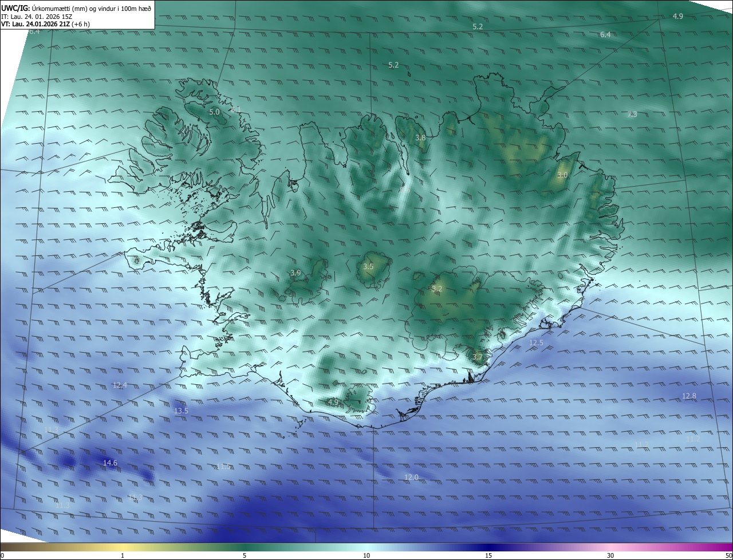Click the initialization time line starting with IT:
Screen dimensions: 733x560
[x=37, y=17]
